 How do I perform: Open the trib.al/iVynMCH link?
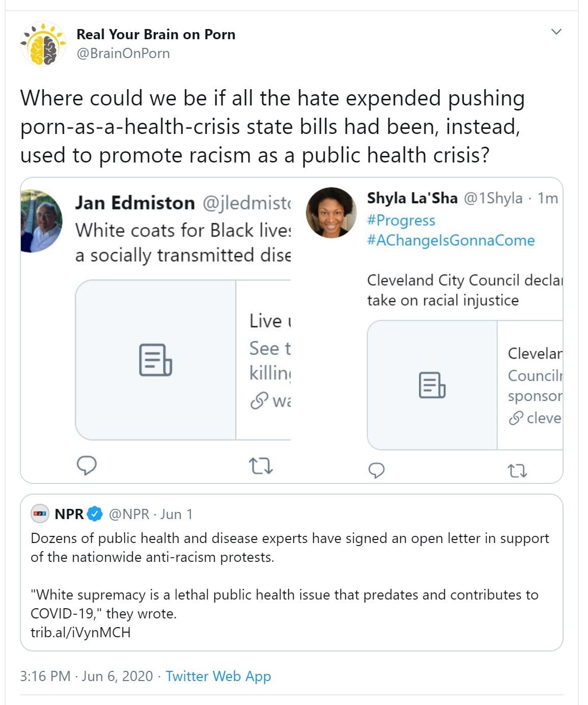[x=80, y=633]
